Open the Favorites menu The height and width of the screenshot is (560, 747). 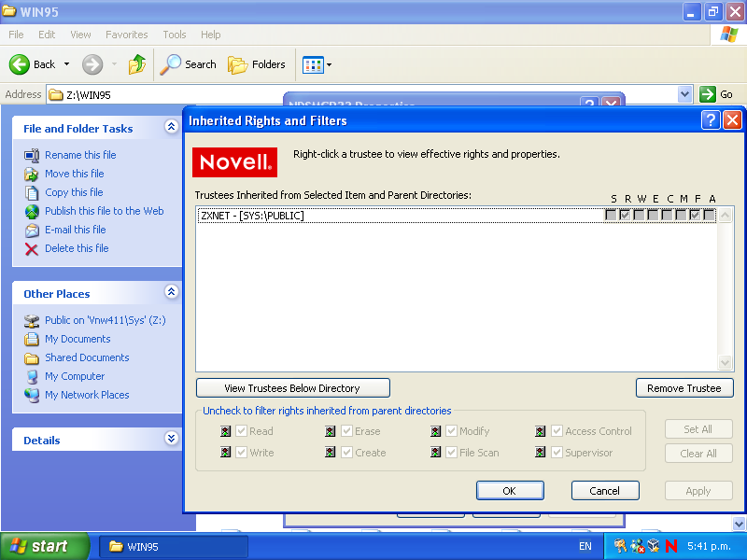(127, 35)
